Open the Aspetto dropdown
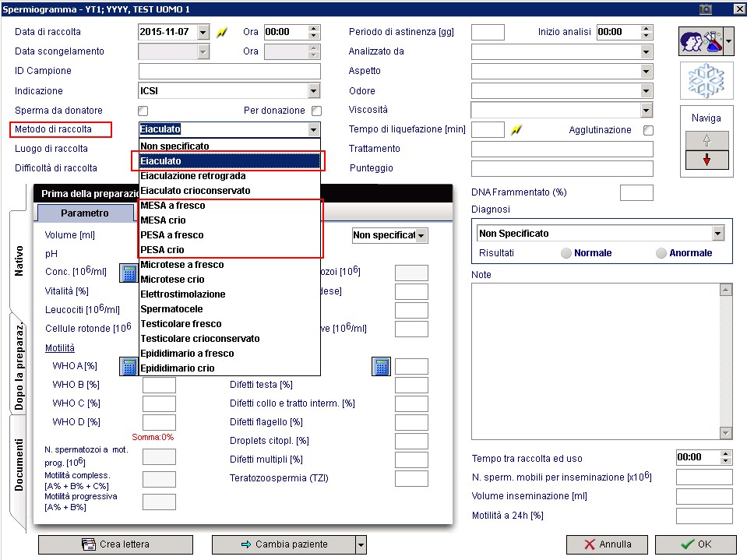The height and width of the screenshot is (560, 747). pyautogui.click(x=646, y=72)
